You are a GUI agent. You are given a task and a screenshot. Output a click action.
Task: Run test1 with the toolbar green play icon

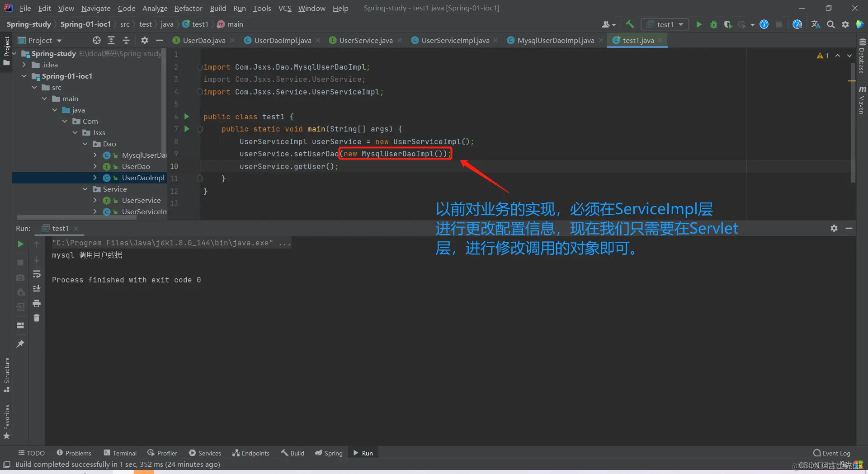(699, 24)
